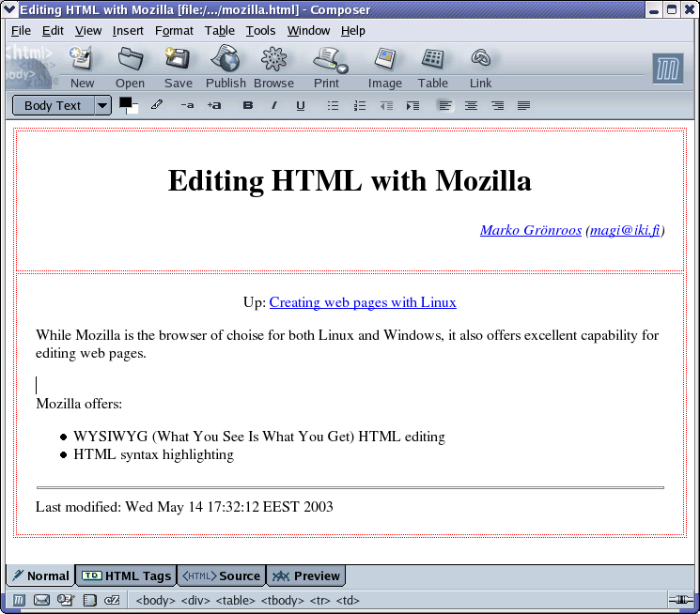Click the Publish icon in toolbar
The width and height of the screenshot is (700, 614).
pos(226,61)
